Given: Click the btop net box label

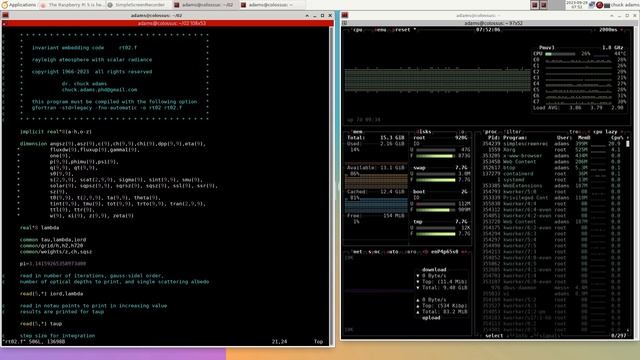Looking at the screenshot, I should (357, 252).
